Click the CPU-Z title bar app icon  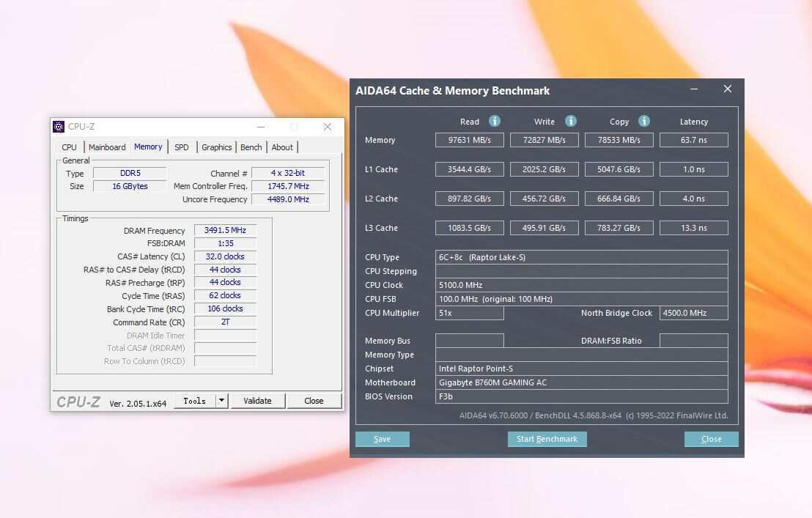(59, 127)
